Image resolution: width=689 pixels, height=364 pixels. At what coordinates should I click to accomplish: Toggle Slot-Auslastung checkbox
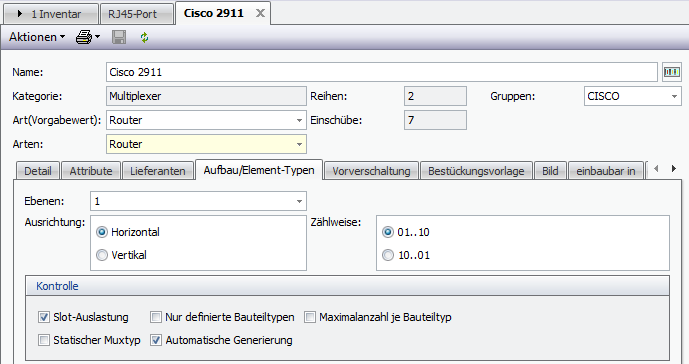[x=44, y=317]
